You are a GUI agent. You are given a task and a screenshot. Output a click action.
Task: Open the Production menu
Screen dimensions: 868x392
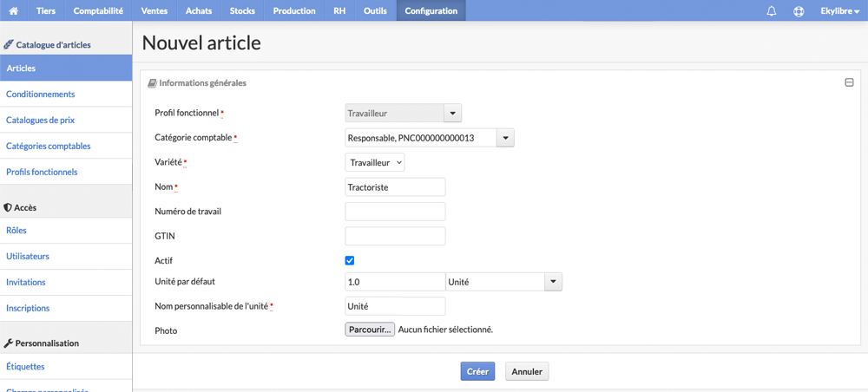[x=294, y=10]
